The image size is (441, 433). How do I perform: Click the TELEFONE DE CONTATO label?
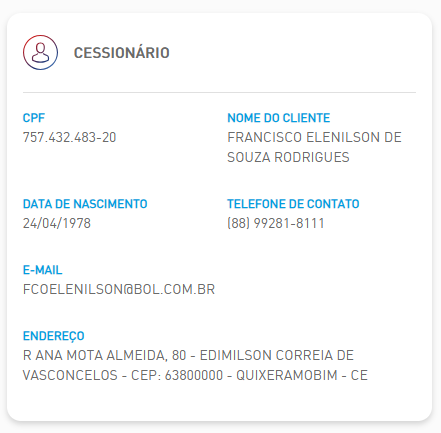pos(293,204)
